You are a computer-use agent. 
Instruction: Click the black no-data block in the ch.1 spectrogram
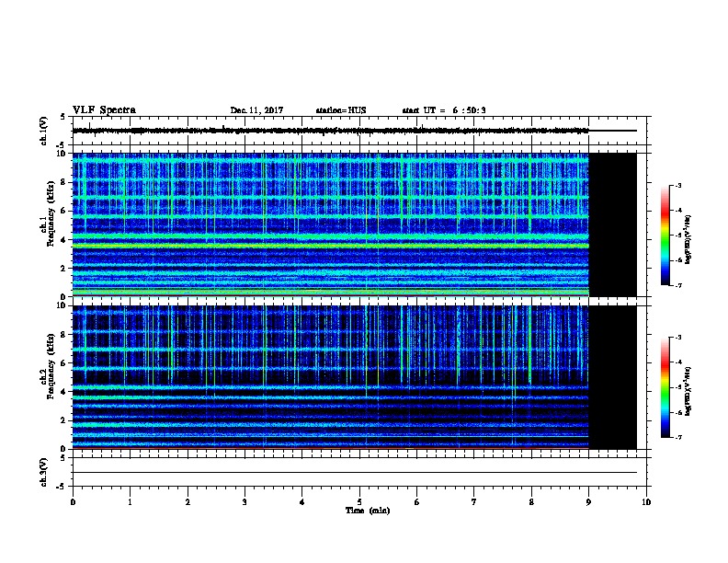click(x=613, y=224)
